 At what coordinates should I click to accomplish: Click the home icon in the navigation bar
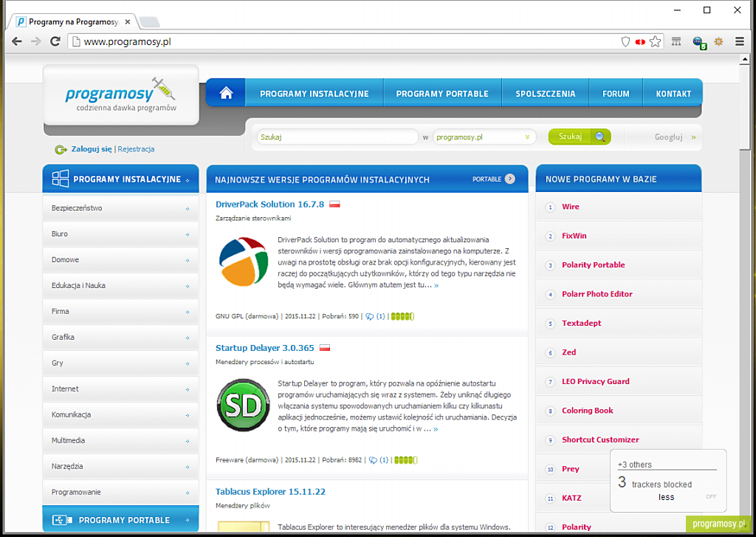click(x=226, y=93)
